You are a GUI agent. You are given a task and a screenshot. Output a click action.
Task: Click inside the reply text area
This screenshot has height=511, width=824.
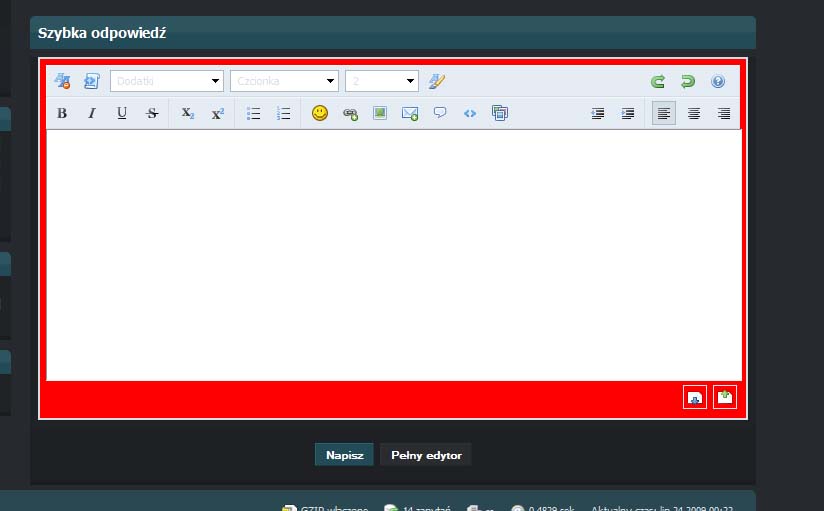point(393,255)
